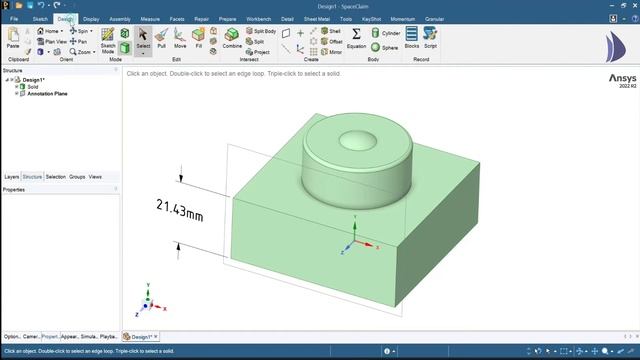Open the Plan View tool
Viewport: 640px width, 360px height.
click(52, 42)
